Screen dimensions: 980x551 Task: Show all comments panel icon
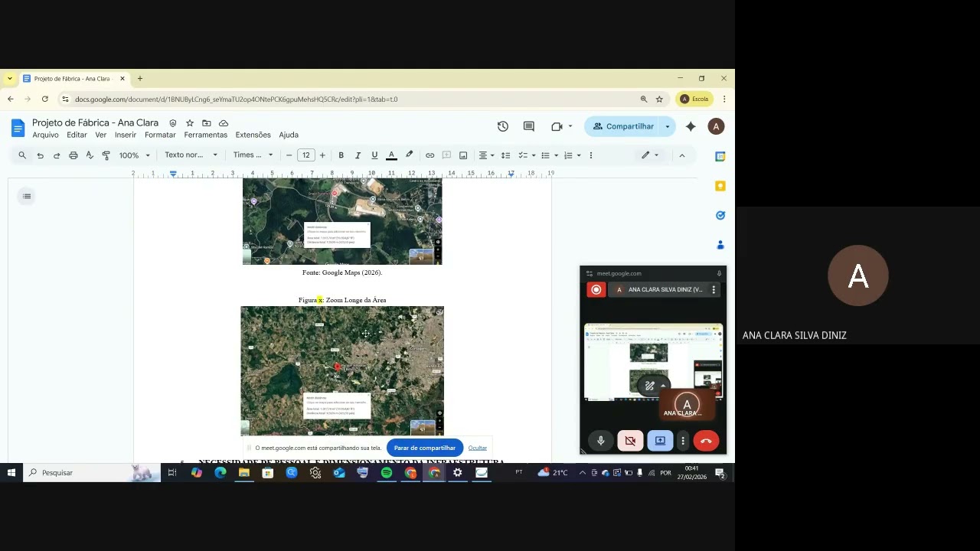528,126
